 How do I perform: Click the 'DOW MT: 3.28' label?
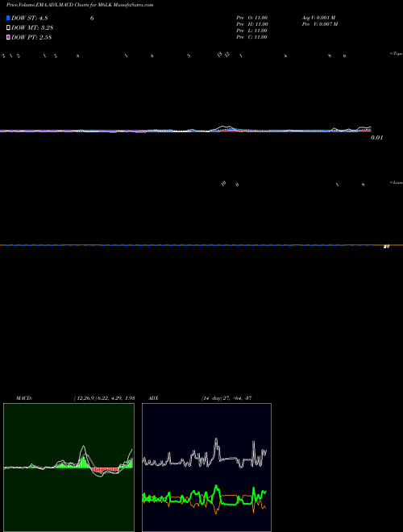pyautogui.click(x=32, y=28)
